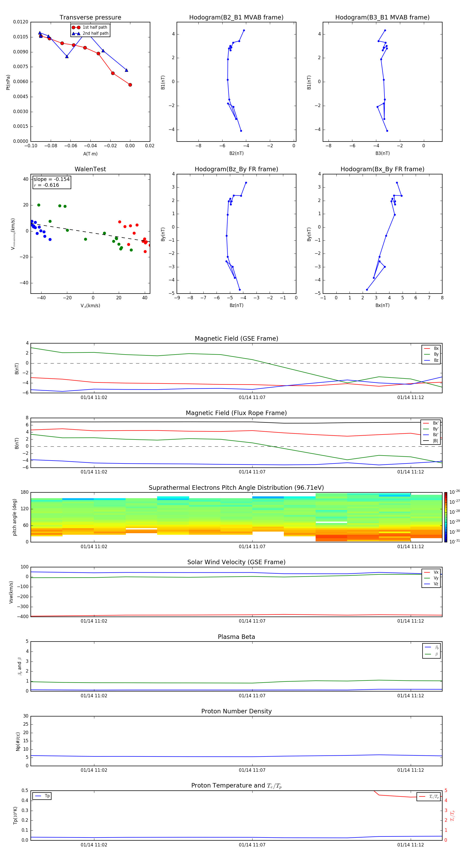This screenshot has height=868, width=473.
Task: Select 'Bz' in the GSE magnetic field legend
Action: tap(431, 360)
